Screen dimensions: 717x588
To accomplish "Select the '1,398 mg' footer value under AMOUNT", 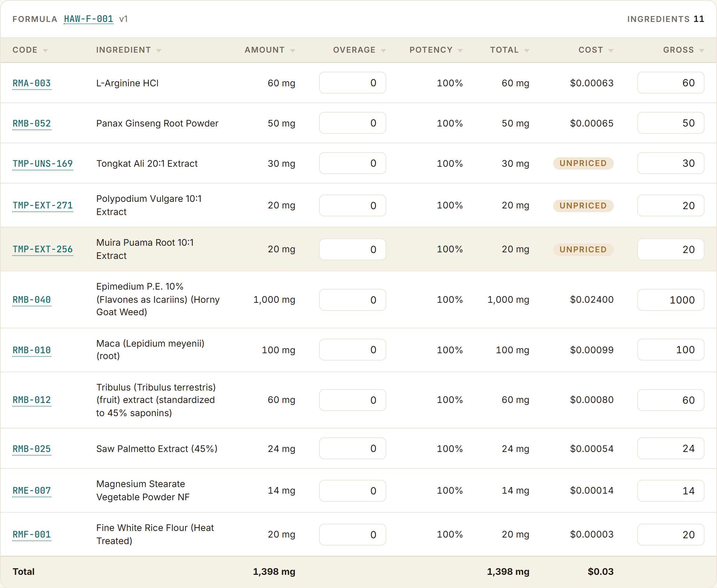I will (x=274, y=572).
